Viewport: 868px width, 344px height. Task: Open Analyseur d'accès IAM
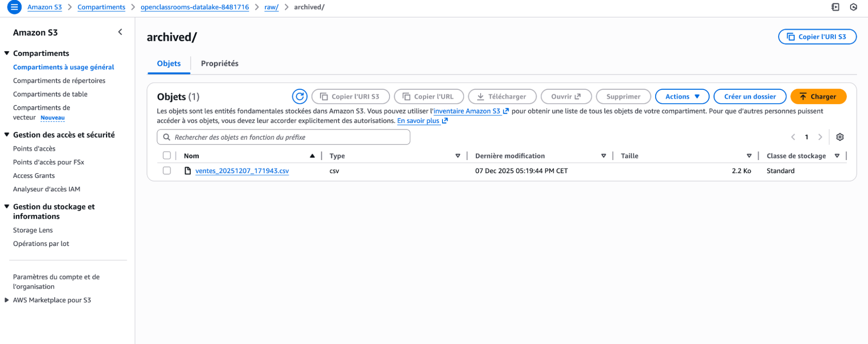(46, 189)
